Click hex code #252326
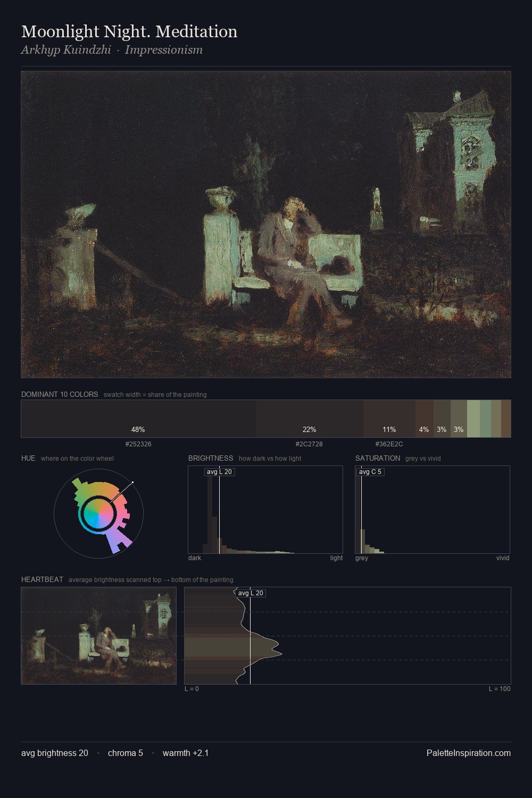The image size is (532, 798). pyautogui.click(x=138, y=444)
